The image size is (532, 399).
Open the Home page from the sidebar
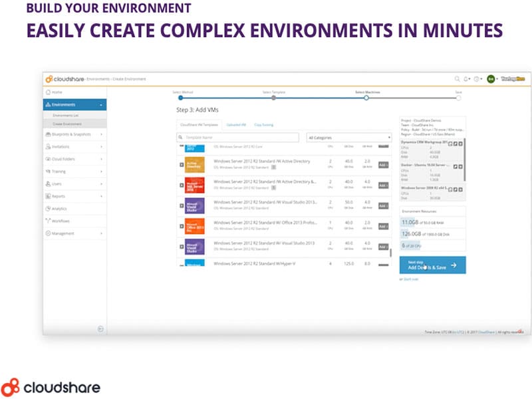pyautogui.click(x=74, y=92)
